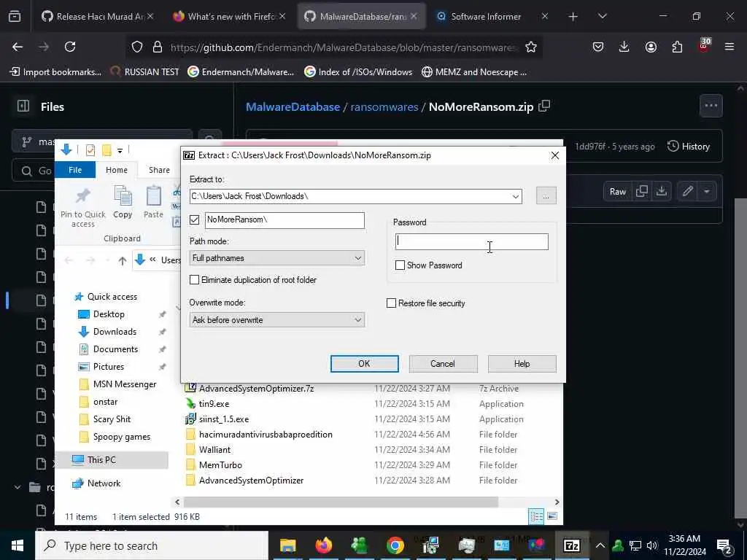This screenshot has width=747, height=560.
Task: Open MalwareDatabase breadcrumb link
Action: pyautogui.click(x=293, y=106)
